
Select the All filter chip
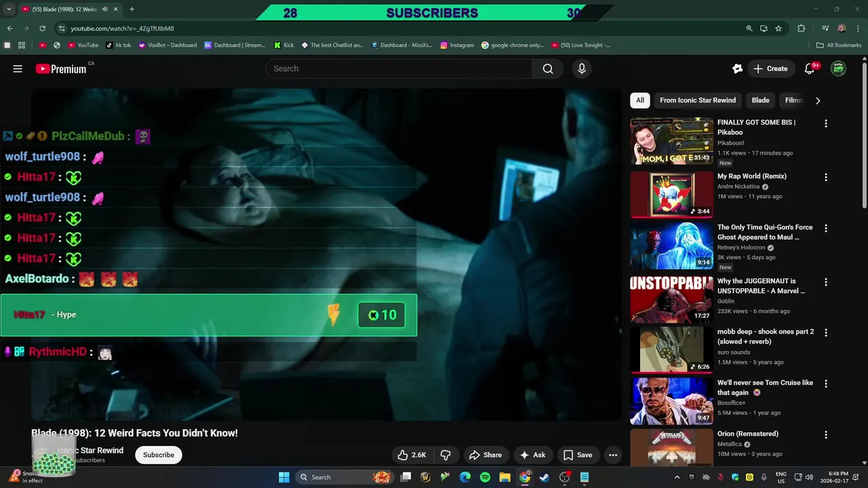[x=639, y=100]
